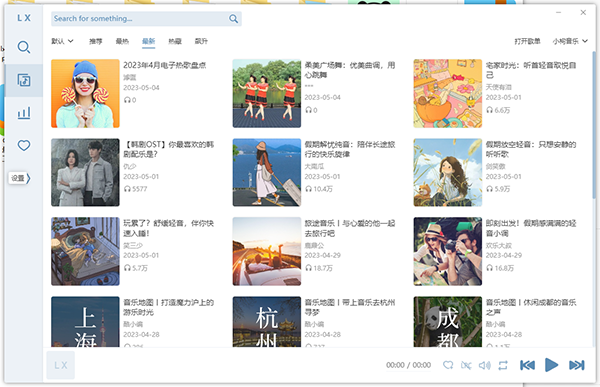Click the volume speaker icon
The height and width of the screenshot is (387, 600).
(x=484, y=365)
